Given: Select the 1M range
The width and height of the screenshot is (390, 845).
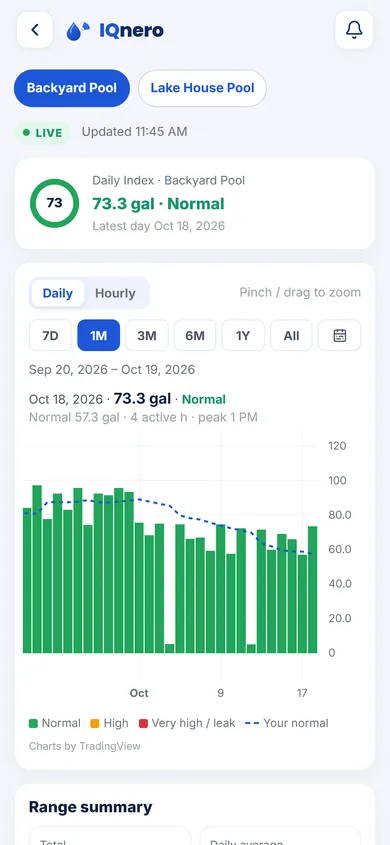Looking at the screenshot, I should (99, 335).
